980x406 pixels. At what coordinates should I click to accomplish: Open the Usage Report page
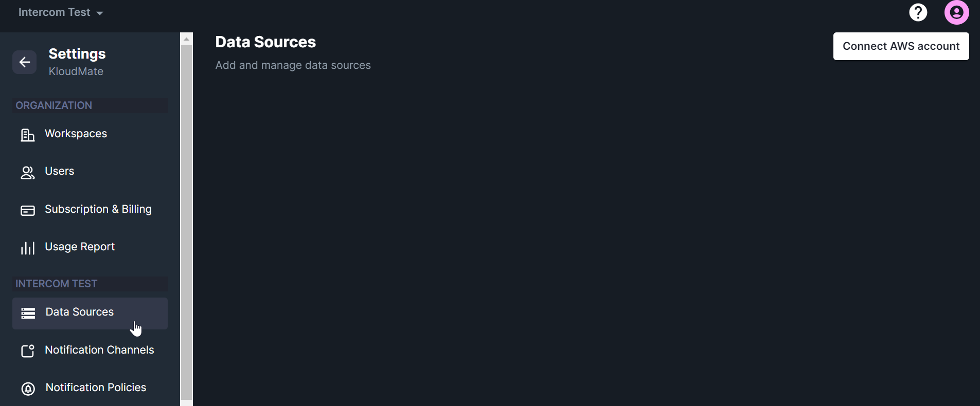[x=80, y=247]
